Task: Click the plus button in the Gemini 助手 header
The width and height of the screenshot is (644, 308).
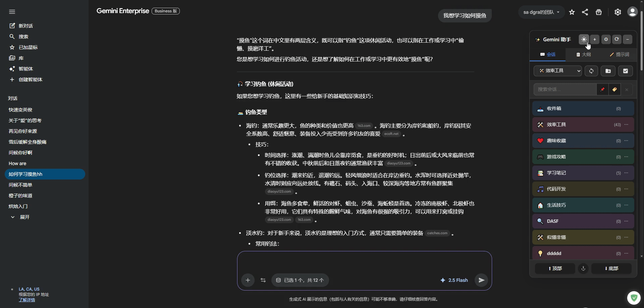Action: tap(595, 39)
